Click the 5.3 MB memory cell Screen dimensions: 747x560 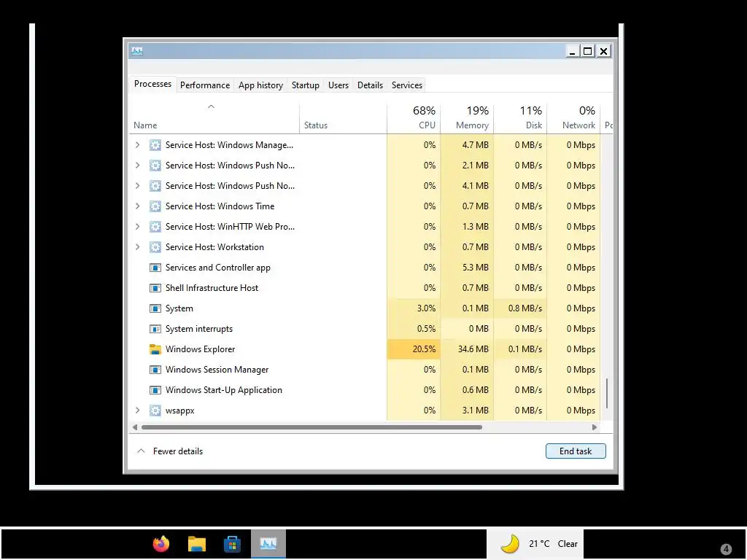coord(468,268)
